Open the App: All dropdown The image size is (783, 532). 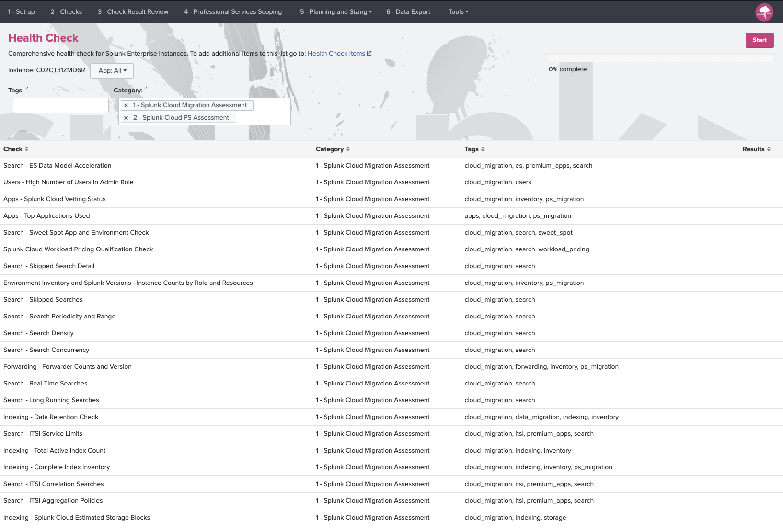tap(112, 71)
